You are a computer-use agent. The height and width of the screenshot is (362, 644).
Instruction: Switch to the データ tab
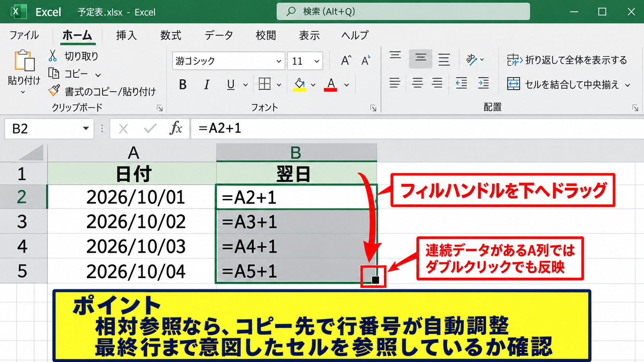(219, 35)
